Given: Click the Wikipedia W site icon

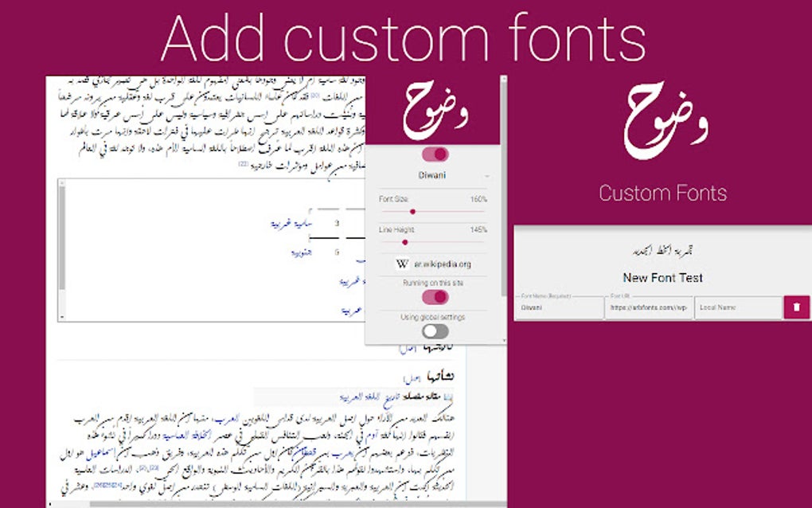Looking at the screenshot, I should (x=402, y=264).
